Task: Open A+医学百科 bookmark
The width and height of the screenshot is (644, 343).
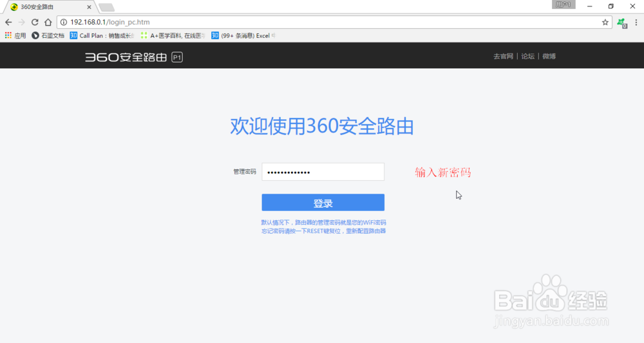Action: (173, 35)
